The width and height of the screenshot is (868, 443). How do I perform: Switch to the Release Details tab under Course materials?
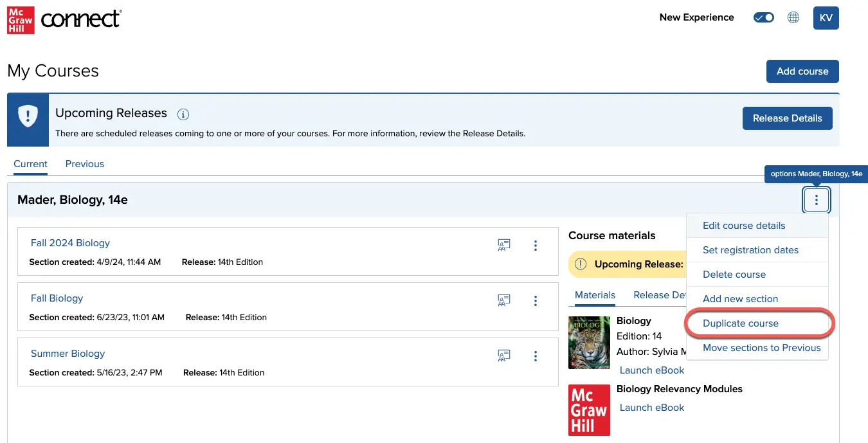click(660, 295)
